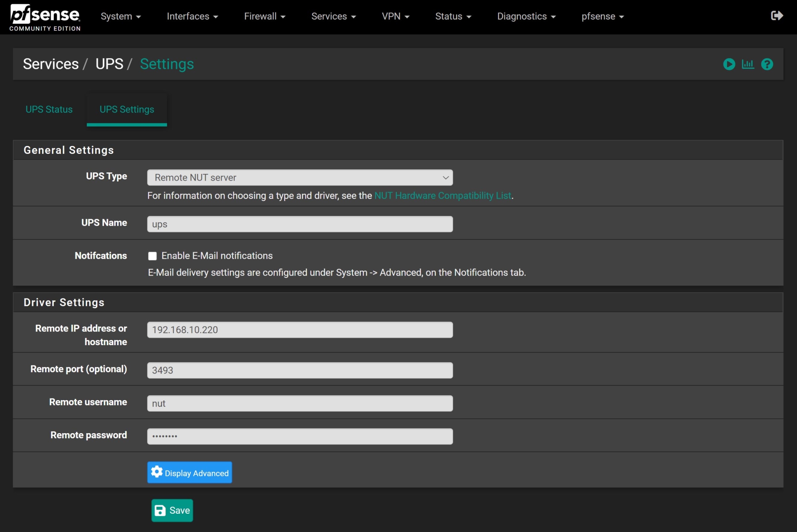Open the UPS status graph icon

[748, 64]
